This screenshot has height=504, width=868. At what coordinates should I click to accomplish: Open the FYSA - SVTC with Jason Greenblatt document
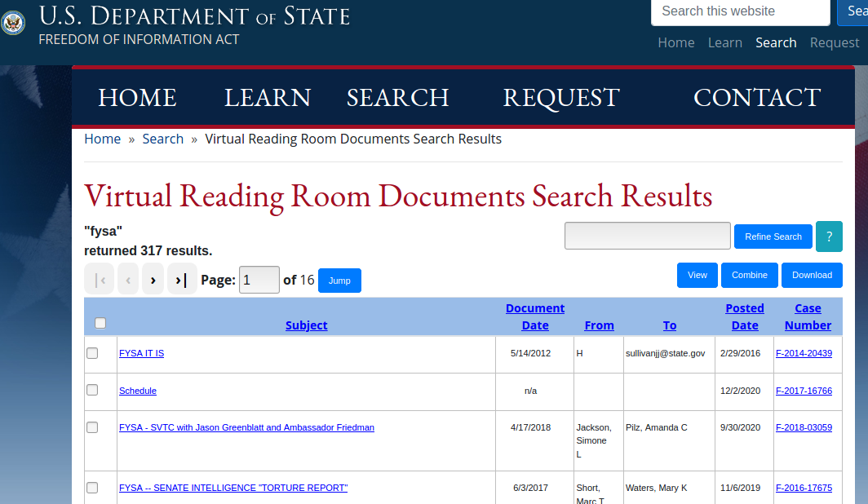pyautogui.click(x=246, y=427)
